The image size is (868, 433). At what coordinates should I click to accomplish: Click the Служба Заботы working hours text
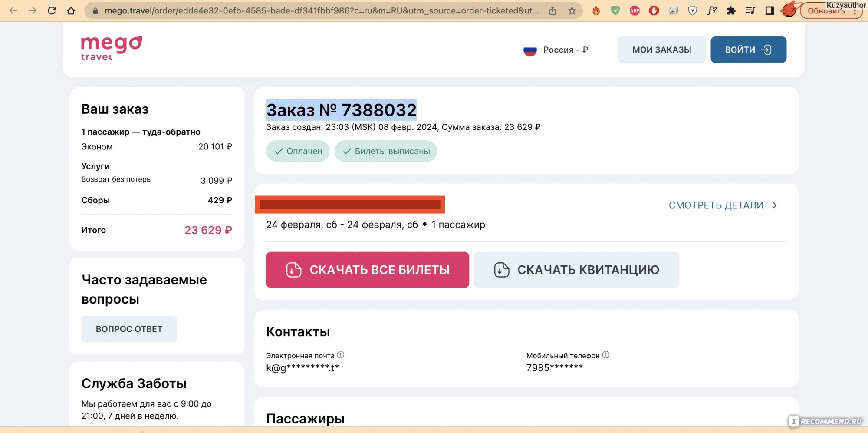[x=147, y=410]
